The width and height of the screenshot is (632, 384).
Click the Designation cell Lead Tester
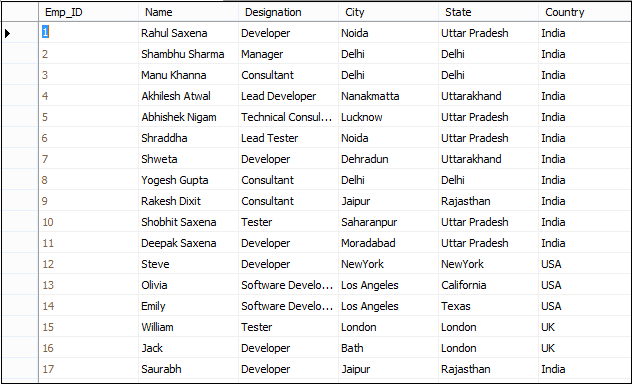288,138
